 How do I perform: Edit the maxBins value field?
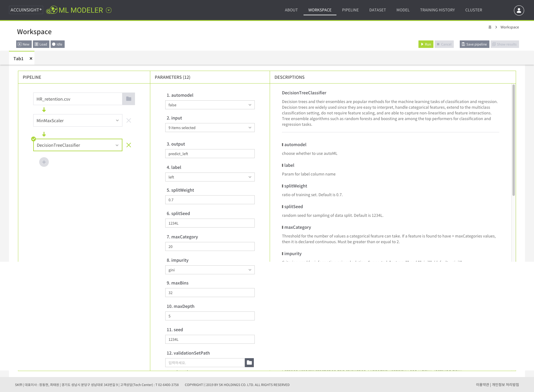pyautogui.click(x=210, y=293)
